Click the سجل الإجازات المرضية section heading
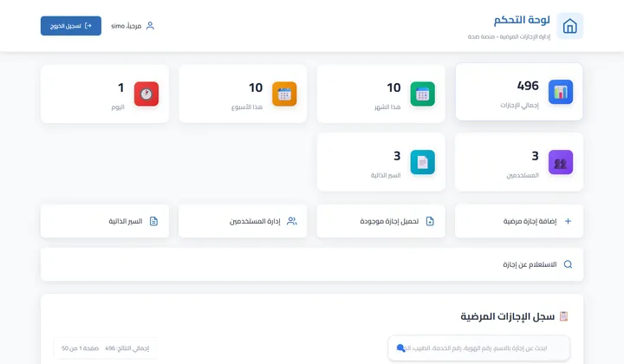624x364 pixels. (507, 316)
